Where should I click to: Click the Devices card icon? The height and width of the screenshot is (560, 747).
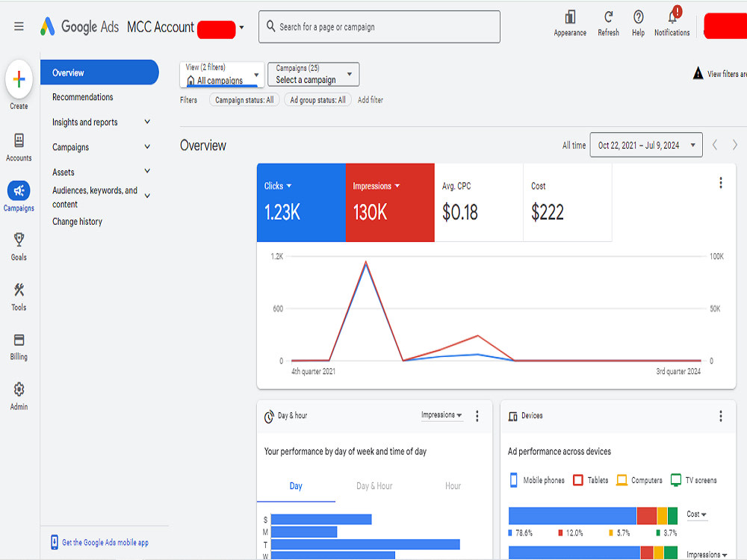pyautogui.click(x=512, y=416)
